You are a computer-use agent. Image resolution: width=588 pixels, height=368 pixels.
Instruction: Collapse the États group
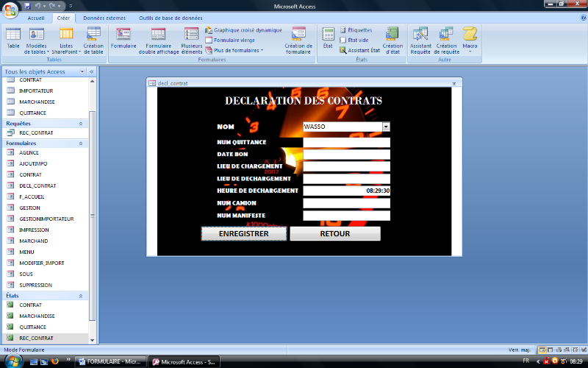[81, 296]
